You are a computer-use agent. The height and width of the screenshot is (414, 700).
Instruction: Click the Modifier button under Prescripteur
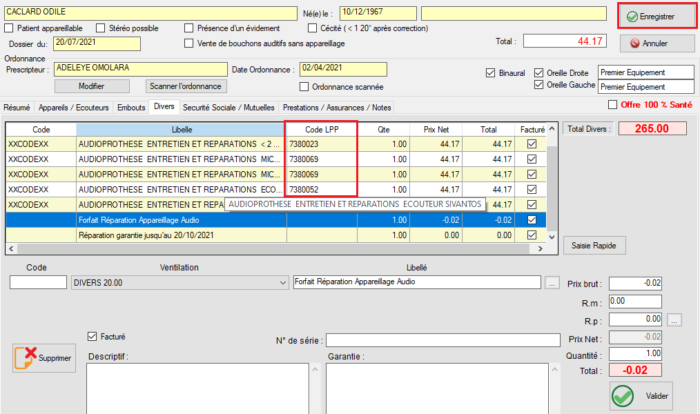(x=92, y=86)
